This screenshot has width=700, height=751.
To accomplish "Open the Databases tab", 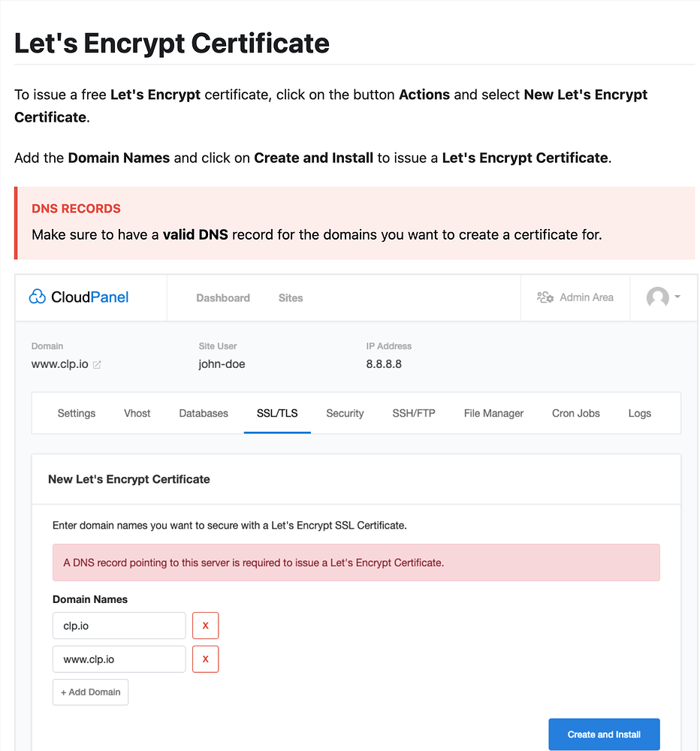I will tap(203, 413).
